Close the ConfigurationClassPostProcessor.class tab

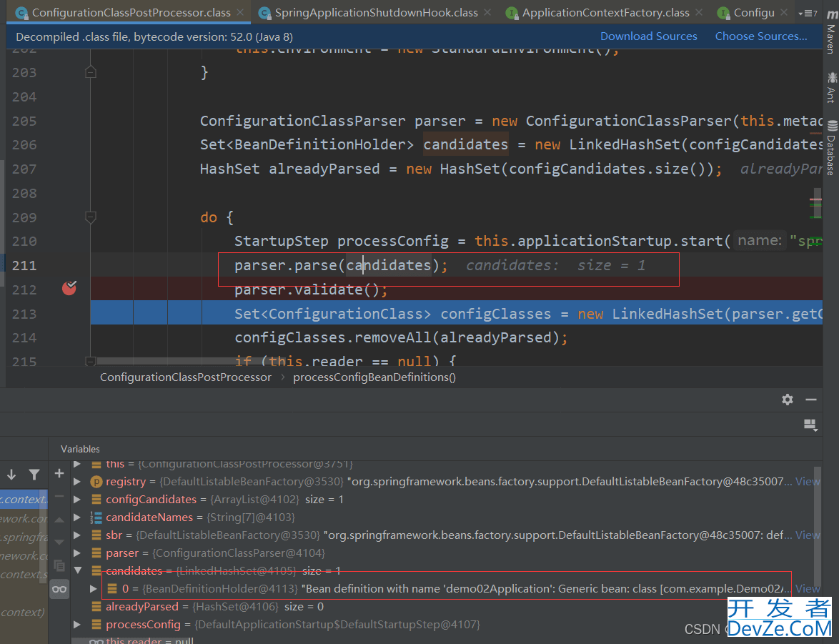pos(241,12)
